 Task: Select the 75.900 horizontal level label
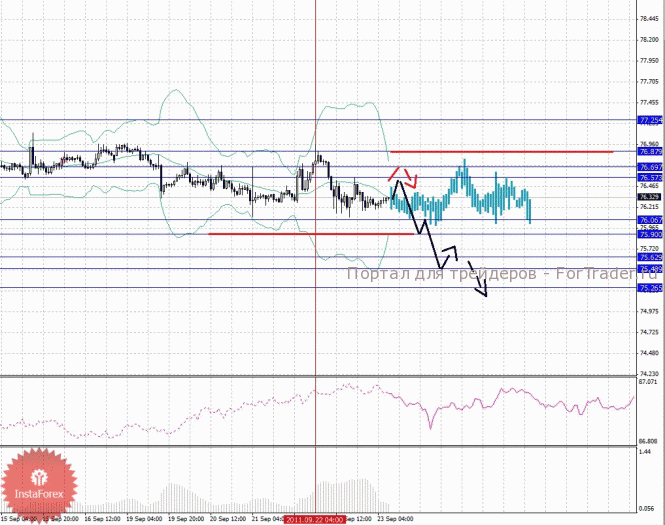(650, 235)
